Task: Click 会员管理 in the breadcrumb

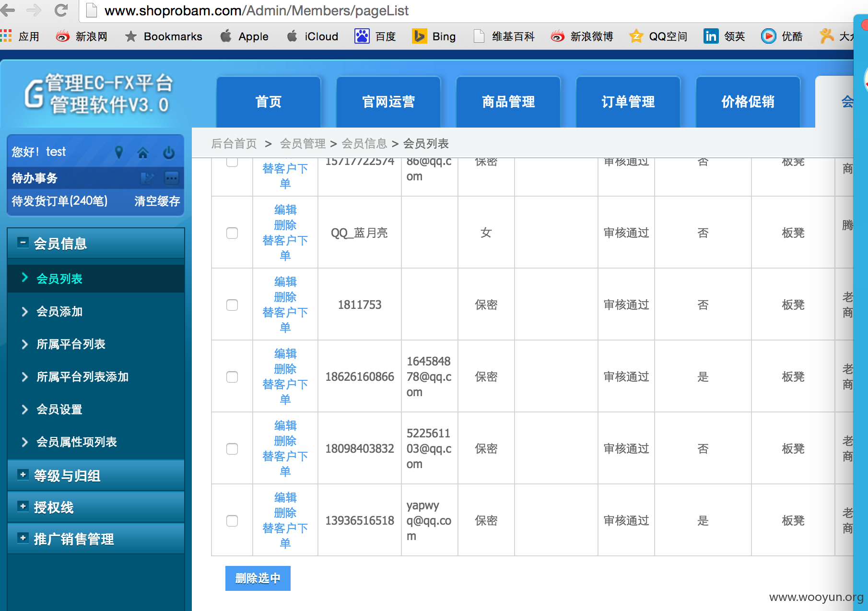Action: point(303,143)
